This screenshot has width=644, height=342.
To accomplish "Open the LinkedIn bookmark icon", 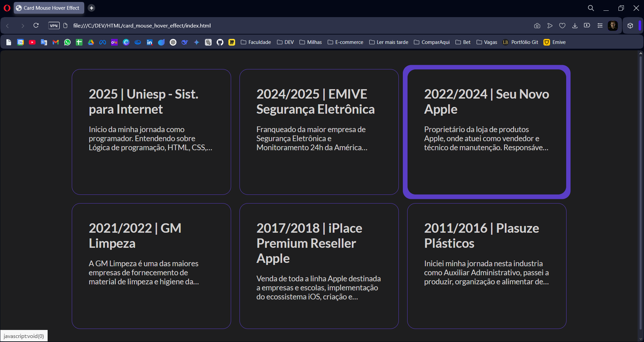I will [150, 42].
